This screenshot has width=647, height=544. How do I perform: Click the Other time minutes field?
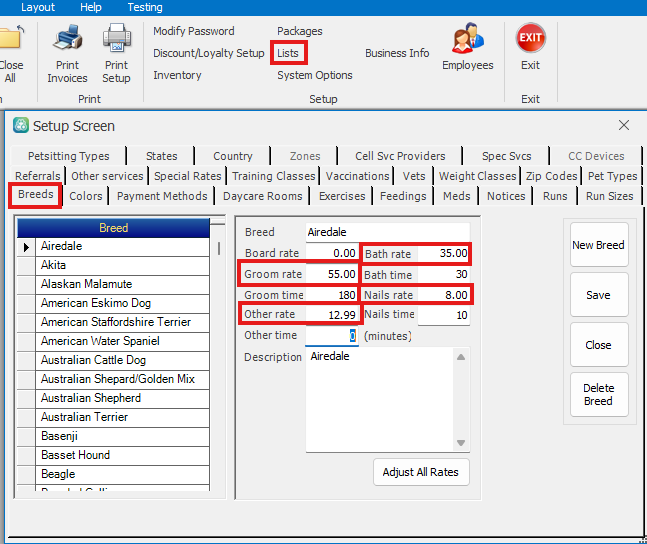click(x=332, y=336)
